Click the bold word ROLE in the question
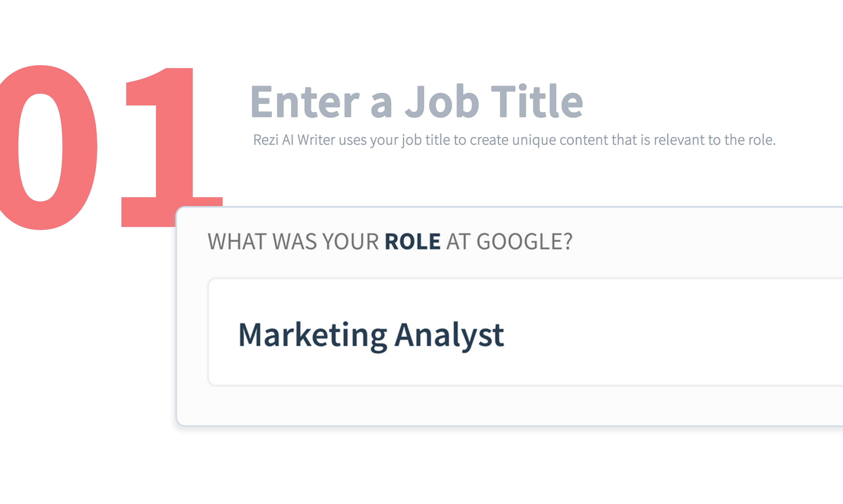 click(x=413, y=242)
